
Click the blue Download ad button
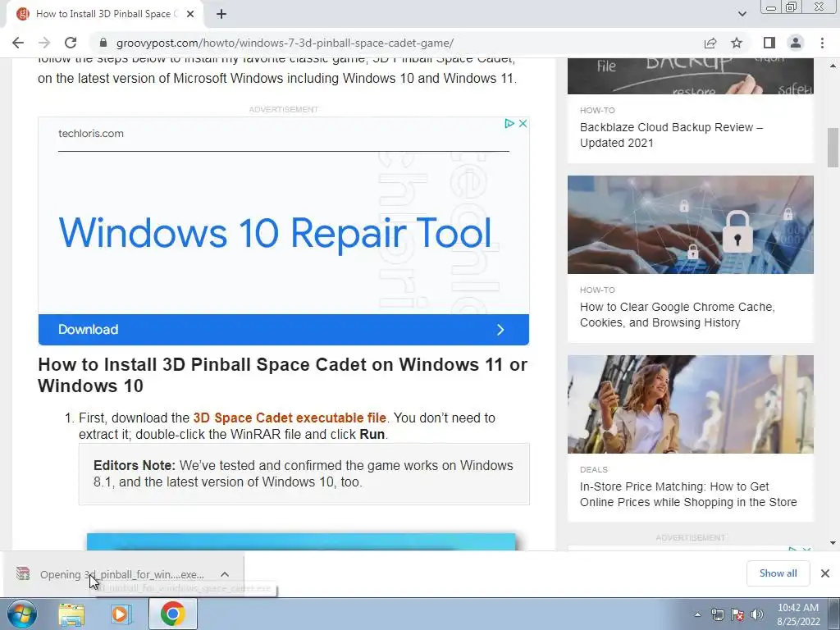(283, 330)
